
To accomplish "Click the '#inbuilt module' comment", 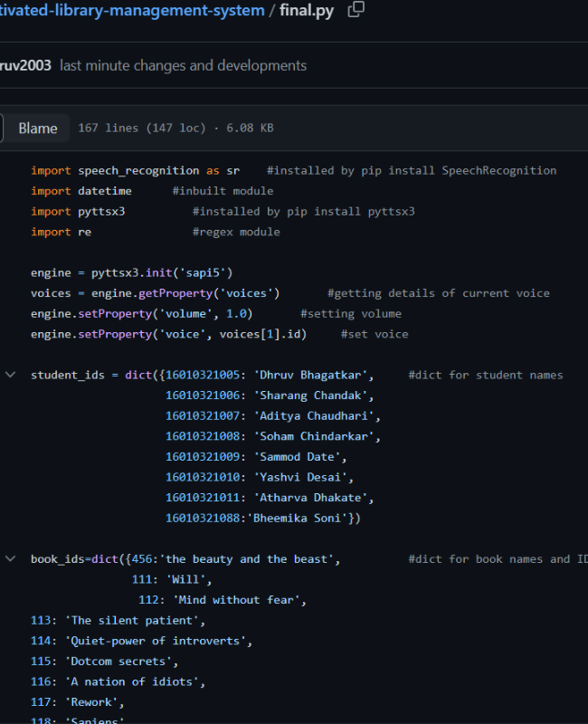I will (223, 191).
